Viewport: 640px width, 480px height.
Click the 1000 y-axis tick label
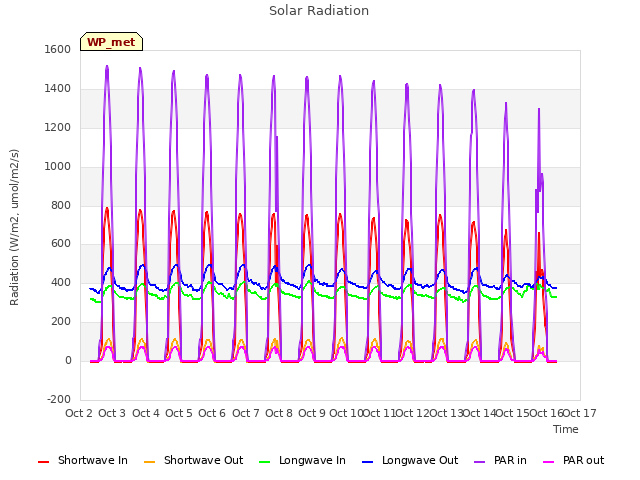(x=58, y=166)
